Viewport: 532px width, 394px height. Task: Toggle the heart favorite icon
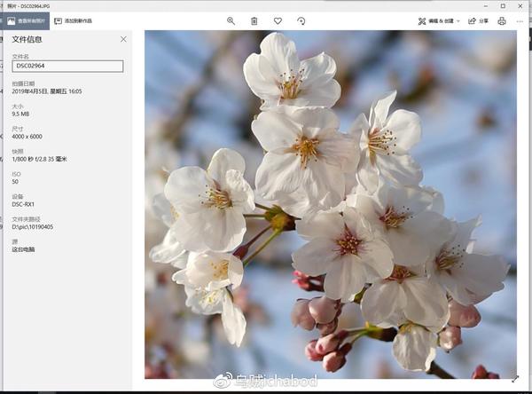tap(278, 21)
